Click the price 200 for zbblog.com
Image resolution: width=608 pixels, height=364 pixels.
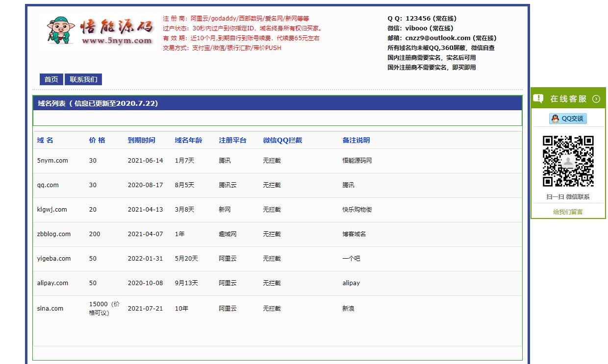point(95,234)
